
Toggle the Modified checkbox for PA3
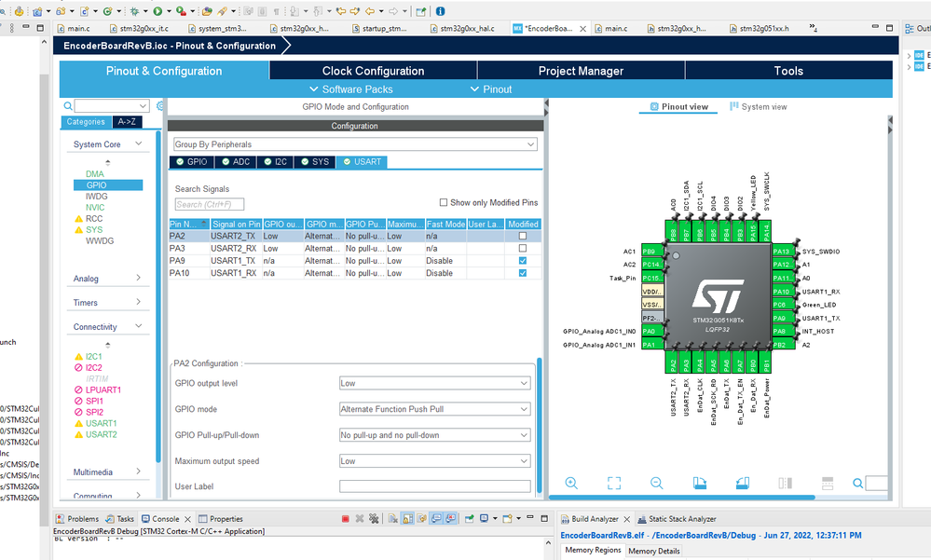coord(523,248)
